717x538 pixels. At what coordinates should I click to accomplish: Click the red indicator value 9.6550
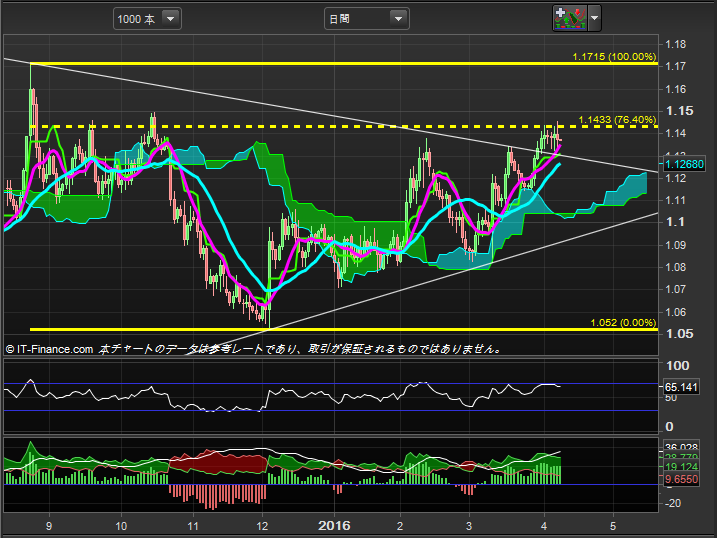(x=681, y=479)
